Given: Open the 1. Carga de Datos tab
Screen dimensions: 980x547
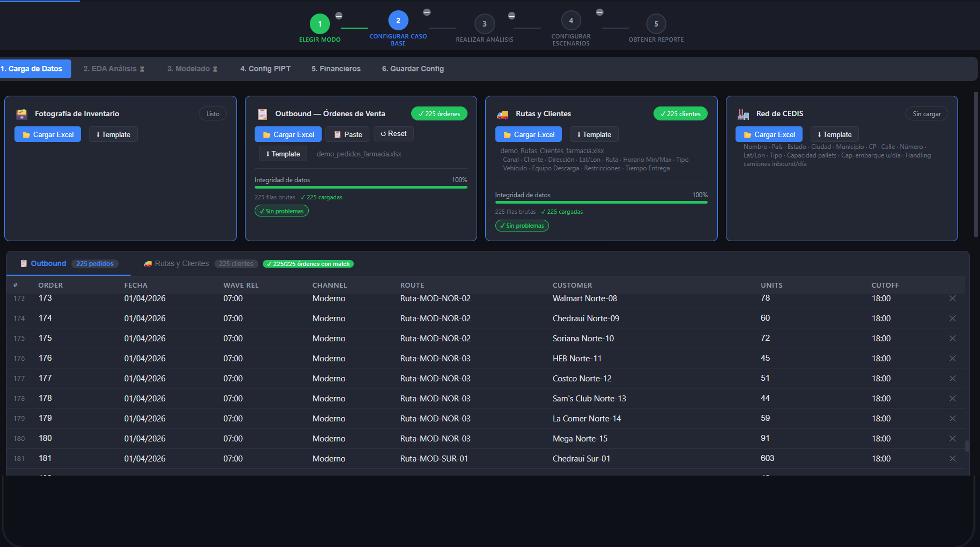Looking at the screenshot, I should (x=35, y=69).
